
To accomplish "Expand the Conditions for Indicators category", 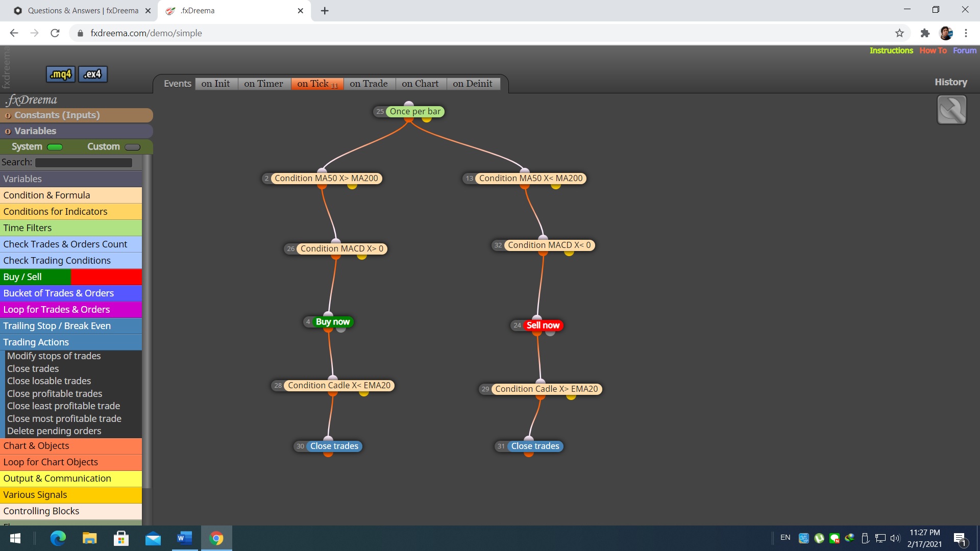I will (x=71, y=212).
